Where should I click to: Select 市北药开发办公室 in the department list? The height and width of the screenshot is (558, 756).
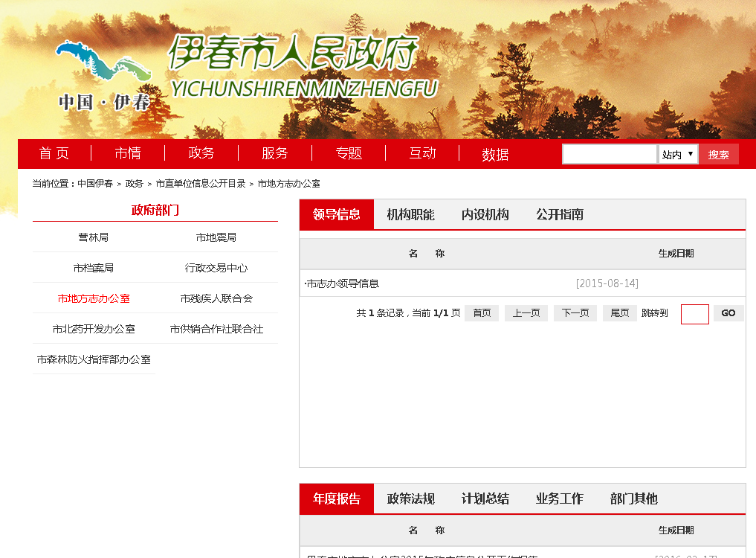click(x=94, y=329)
